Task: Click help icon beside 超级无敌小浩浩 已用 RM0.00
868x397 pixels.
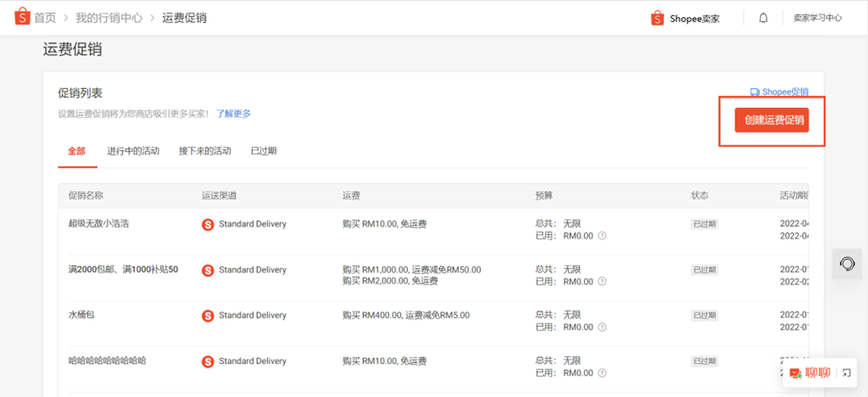Action: (x=603, y=236)
